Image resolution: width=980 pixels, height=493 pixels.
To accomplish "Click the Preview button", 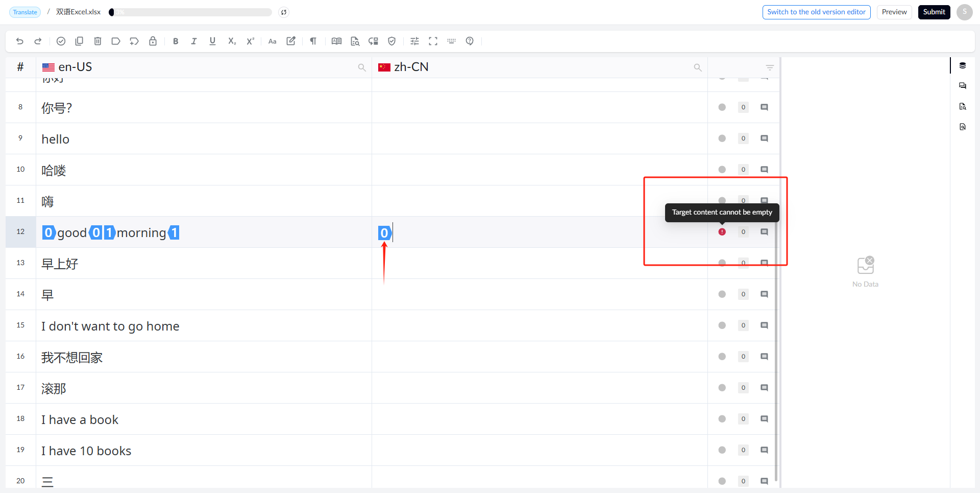I will (894, 12).
